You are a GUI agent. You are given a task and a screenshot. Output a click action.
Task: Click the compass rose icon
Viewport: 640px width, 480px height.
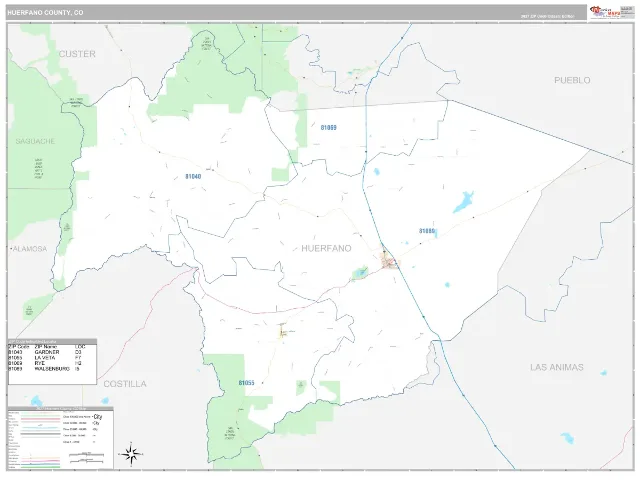[x=131, y=454]
